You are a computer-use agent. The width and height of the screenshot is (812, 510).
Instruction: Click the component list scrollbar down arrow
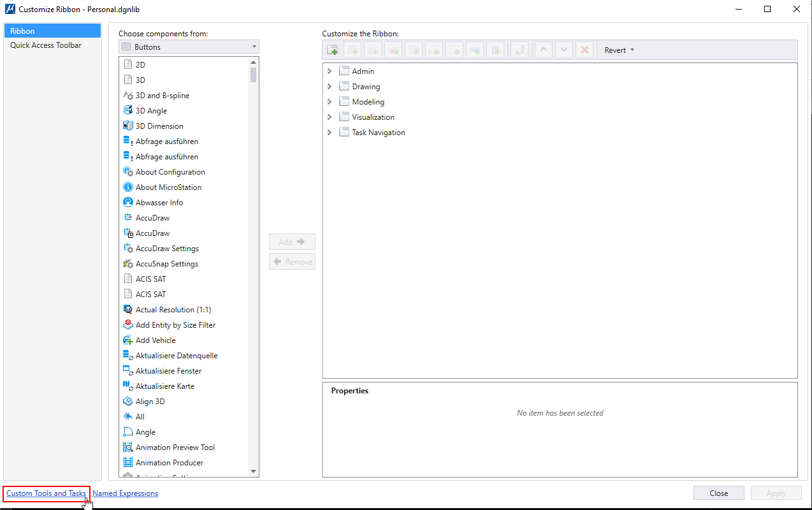254,472
